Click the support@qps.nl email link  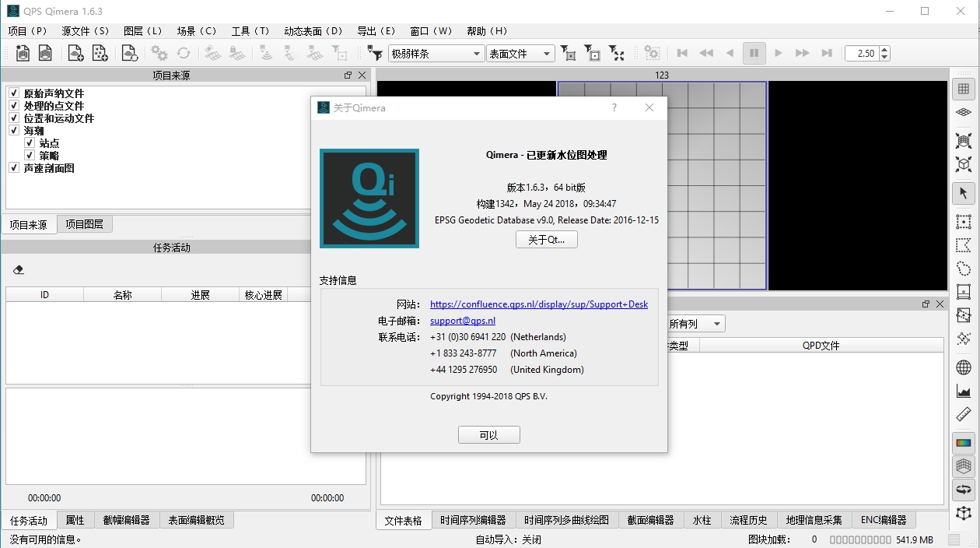tap(463, 321)
